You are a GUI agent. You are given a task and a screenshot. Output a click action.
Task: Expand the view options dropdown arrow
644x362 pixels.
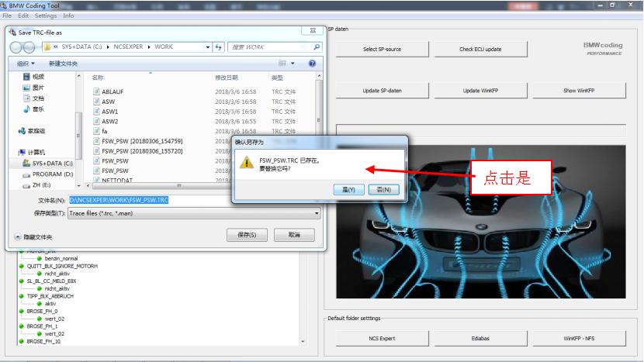pos(293,64)
